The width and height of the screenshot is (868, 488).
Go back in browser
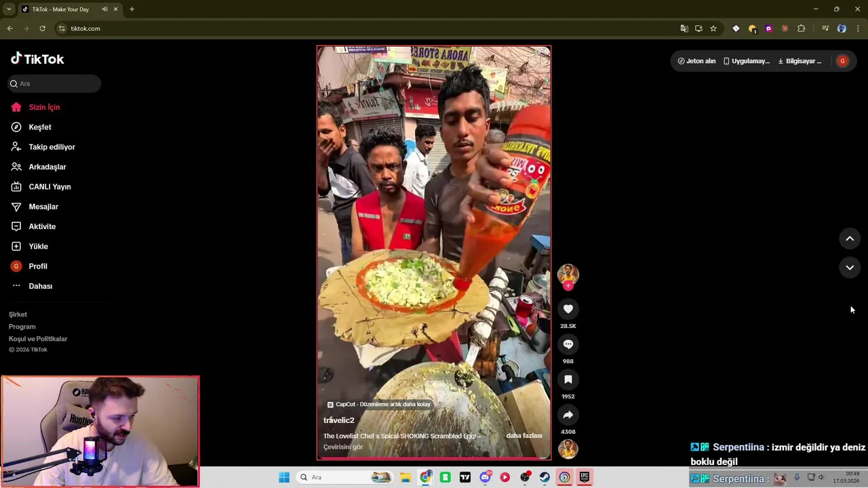(9, 28)
